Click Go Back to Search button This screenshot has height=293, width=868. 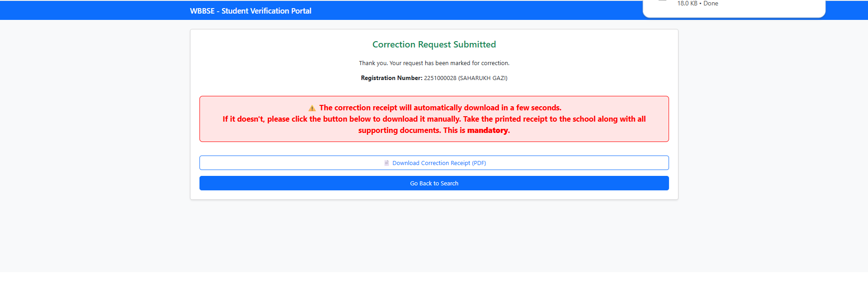tap(434, 183)
